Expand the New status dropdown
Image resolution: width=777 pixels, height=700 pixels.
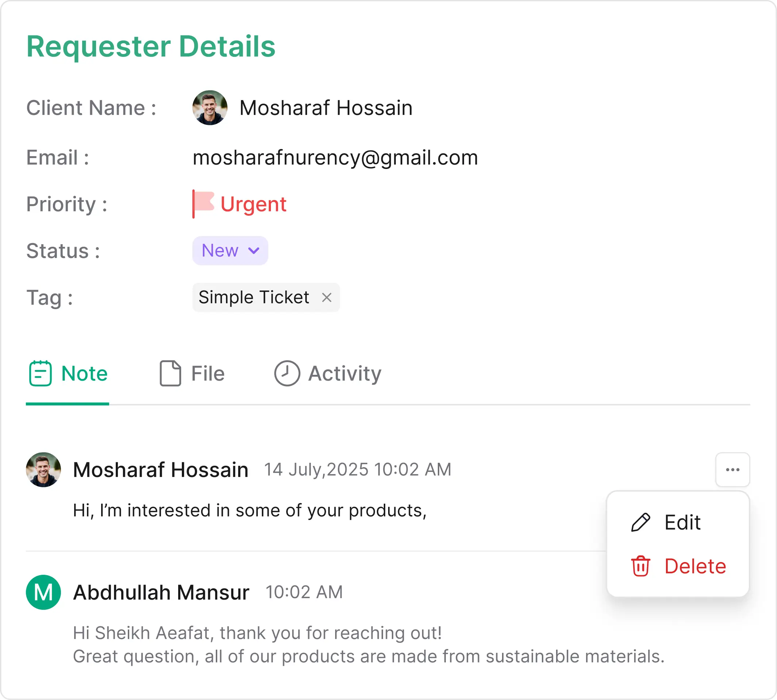click(230, 251)
